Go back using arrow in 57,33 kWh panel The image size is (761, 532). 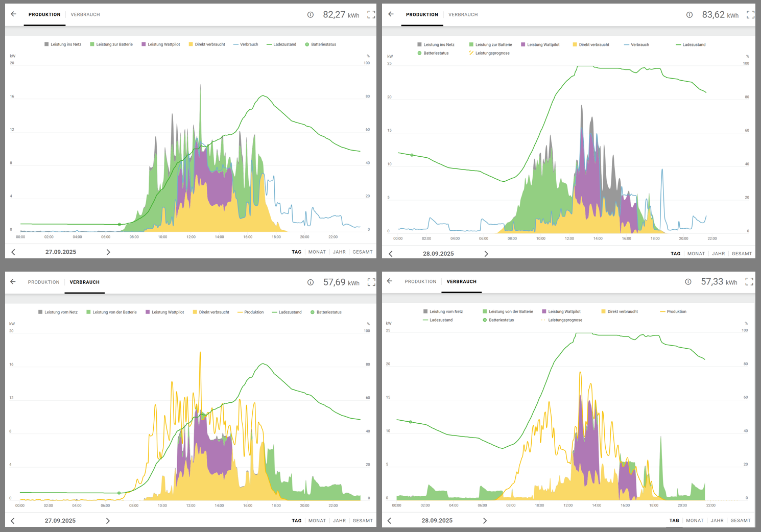pos(390,281)
